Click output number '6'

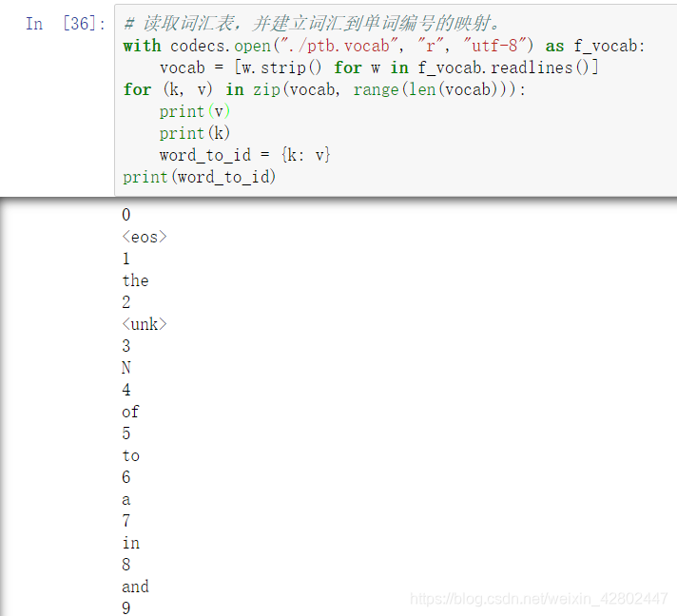click(126, 477)
